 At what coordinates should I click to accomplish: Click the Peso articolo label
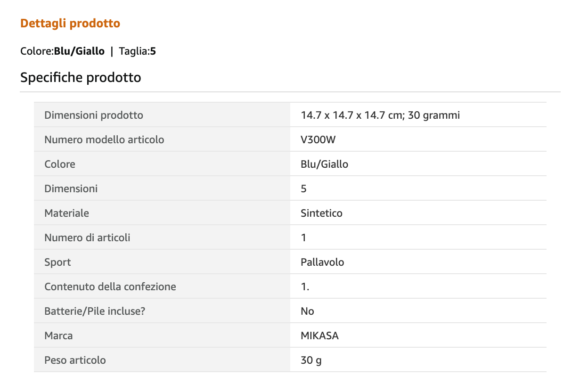coord(75,360)
